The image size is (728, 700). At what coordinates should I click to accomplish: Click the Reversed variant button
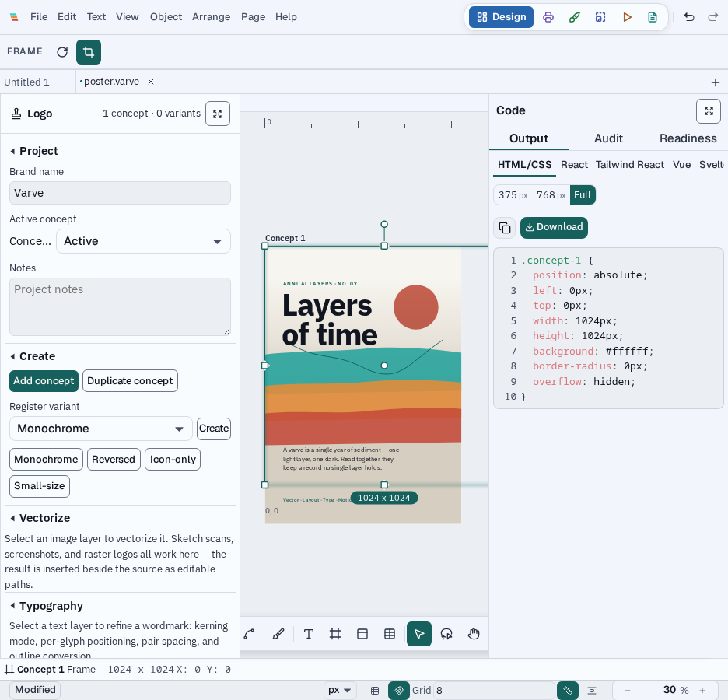114,460
